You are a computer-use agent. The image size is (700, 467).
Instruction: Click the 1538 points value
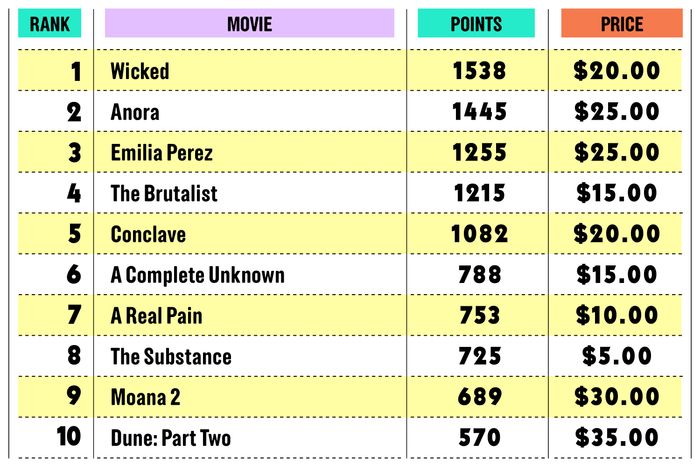479,71
